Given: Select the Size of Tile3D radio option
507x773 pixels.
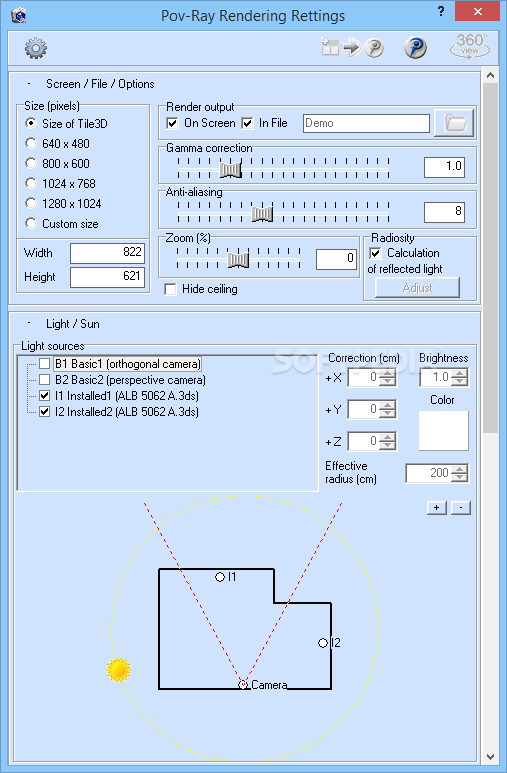Looking at the screenshot, I should [x=31, y=123].
